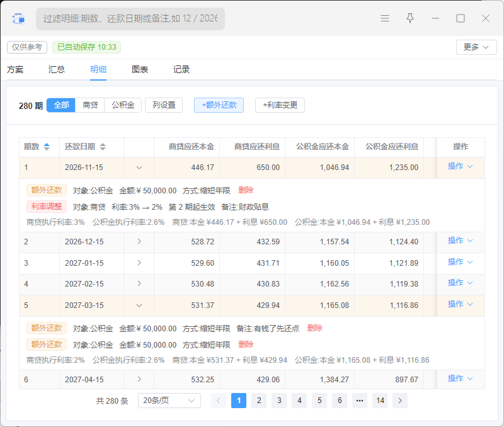Click the +额外还款 button
The width and height of the screenshot is (504, 427).
[x=219, y=105]
